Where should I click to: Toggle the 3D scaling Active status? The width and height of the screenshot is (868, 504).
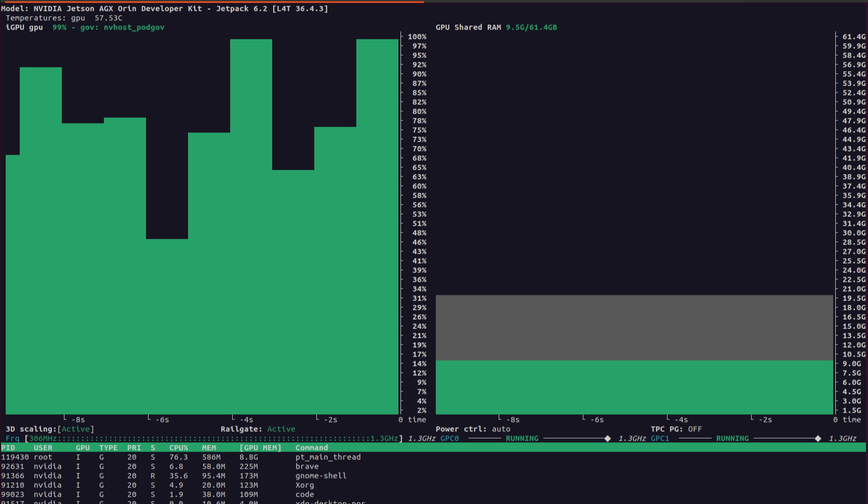pyautogui.click(x=76, y=429)
